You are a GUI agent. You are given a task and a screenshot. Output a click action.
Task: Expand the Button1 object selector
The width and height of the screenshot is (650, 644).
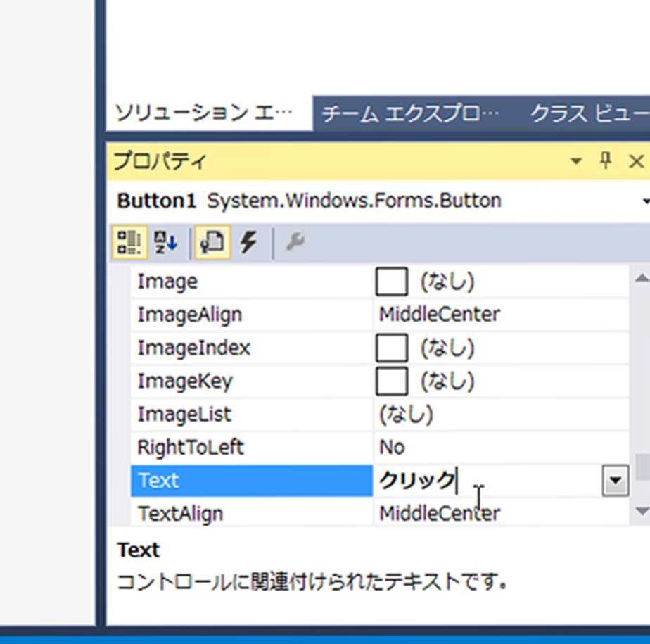(645, 201)
